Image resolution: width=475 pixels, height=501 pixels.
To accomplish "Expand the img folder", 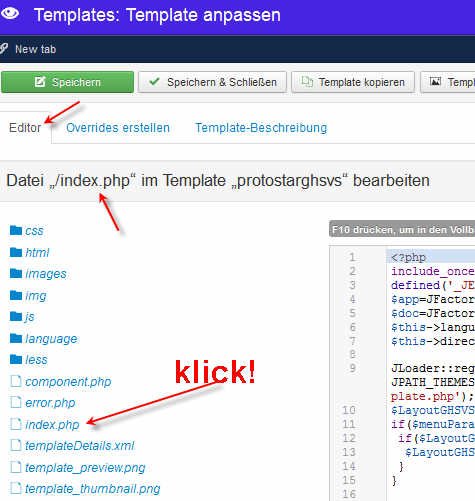I will tap(36, 296).
